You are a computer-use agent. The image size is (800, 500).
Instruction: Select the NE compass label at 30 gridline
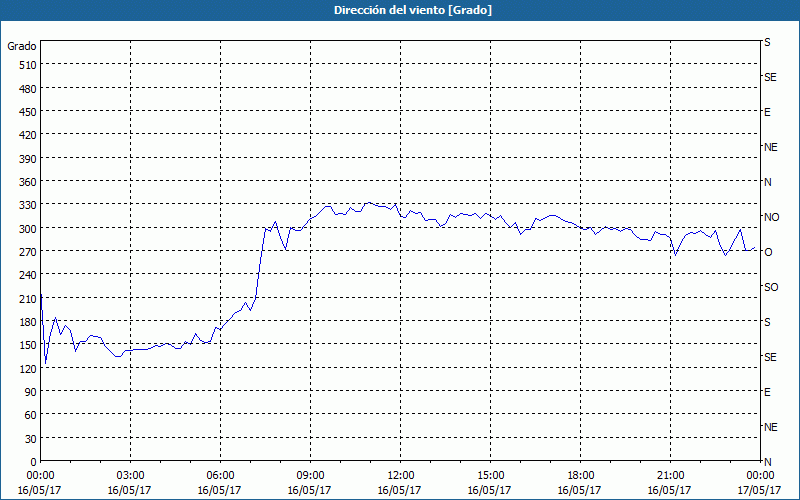[770, 427]
